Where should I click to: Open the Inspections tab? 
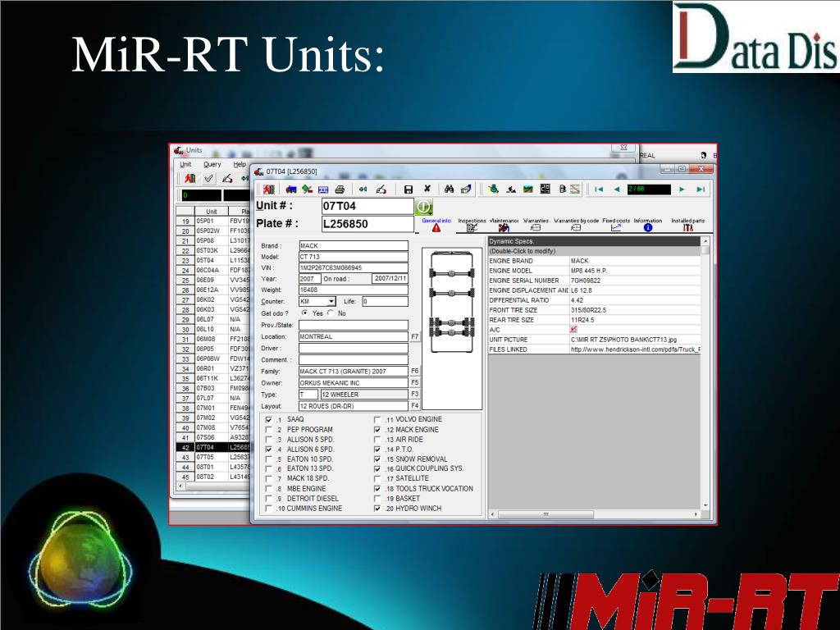[472, 225]
